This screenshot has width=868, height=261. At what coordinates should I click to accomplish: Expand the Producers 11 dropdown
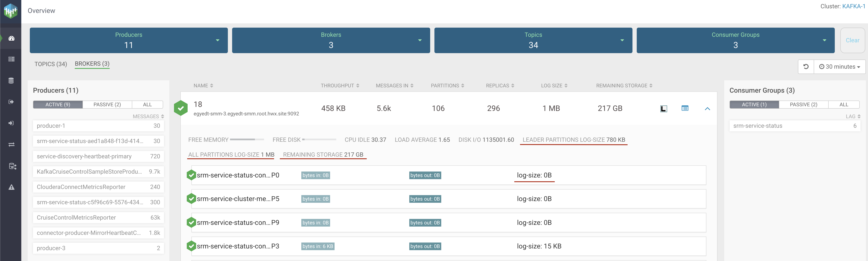217,40
